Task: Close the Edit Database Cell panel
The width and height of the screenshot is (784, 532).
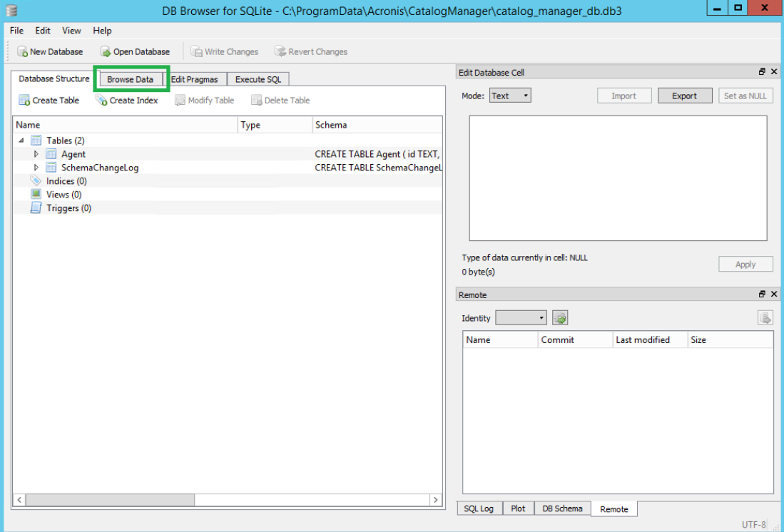Action: 774,72
